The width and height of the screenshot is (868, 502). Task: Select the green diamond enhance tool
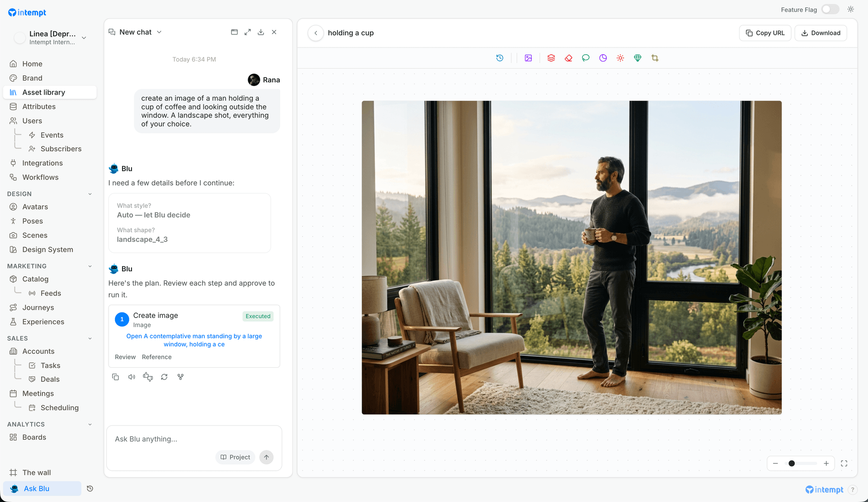click(637, 58)
